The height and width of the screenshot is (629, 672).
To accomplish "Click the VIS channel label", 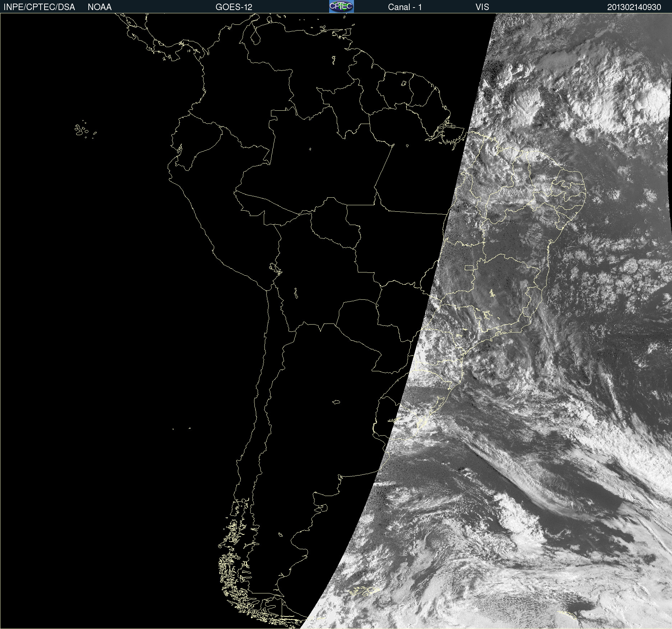I will click(482, 7).
